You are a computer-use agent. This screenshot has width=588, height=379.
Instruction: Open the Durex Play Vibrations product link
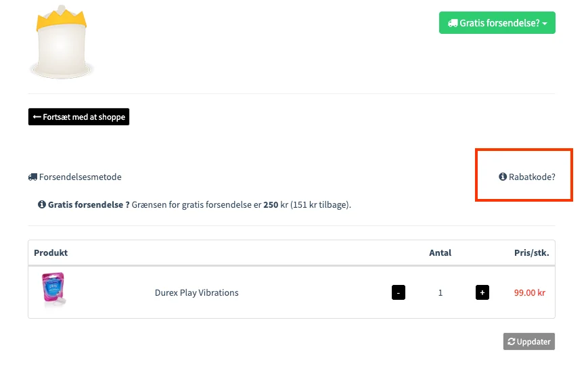[196, 293]
